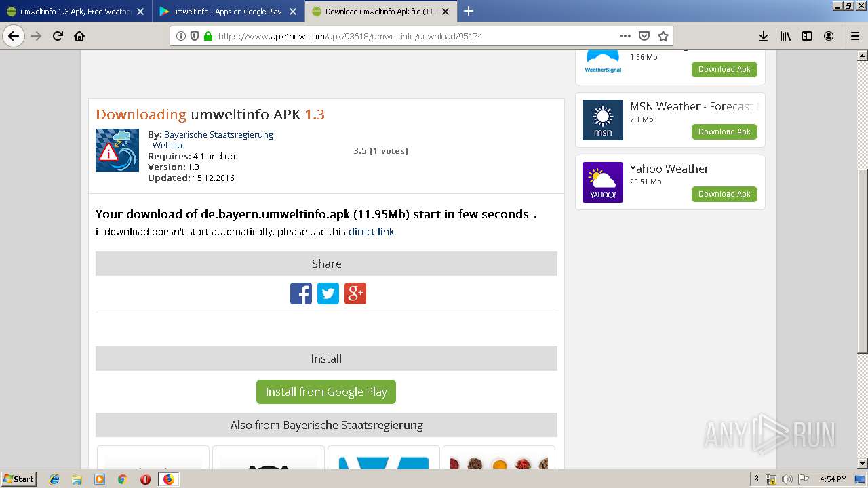Click the scrollbar down arrow
The height and width of the screenshot is (488, 868).
pyautogui.click(x=862, y=464)
